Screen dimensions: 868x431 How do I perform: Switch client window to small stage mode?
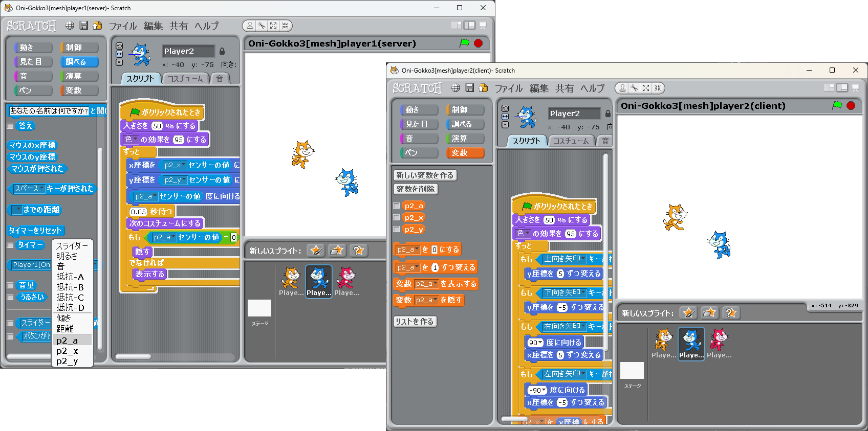829,88
